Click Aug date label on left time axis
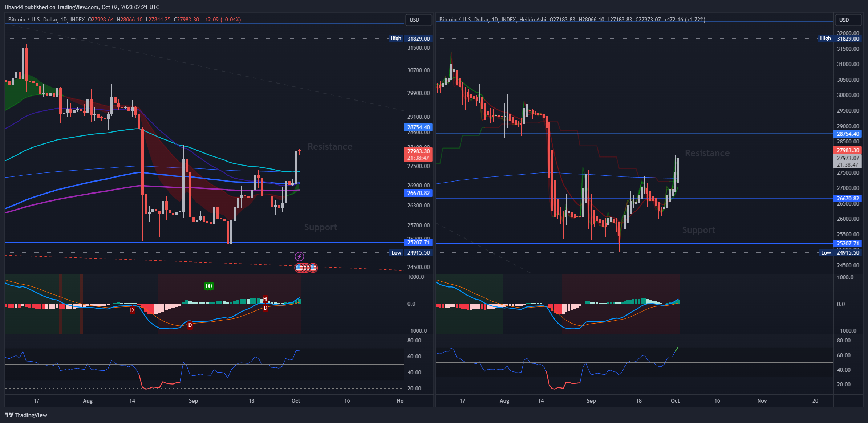The height and width of the screenshot is (423, 868). [88, 400]
